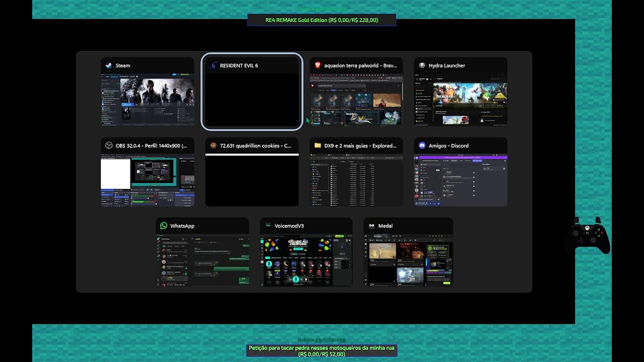Image resolution: width=644 pixels, height=362 pixels.
Task: Switch to the Amigos Discord window preview
Action: pyautogui.click(x=461, y=180)
